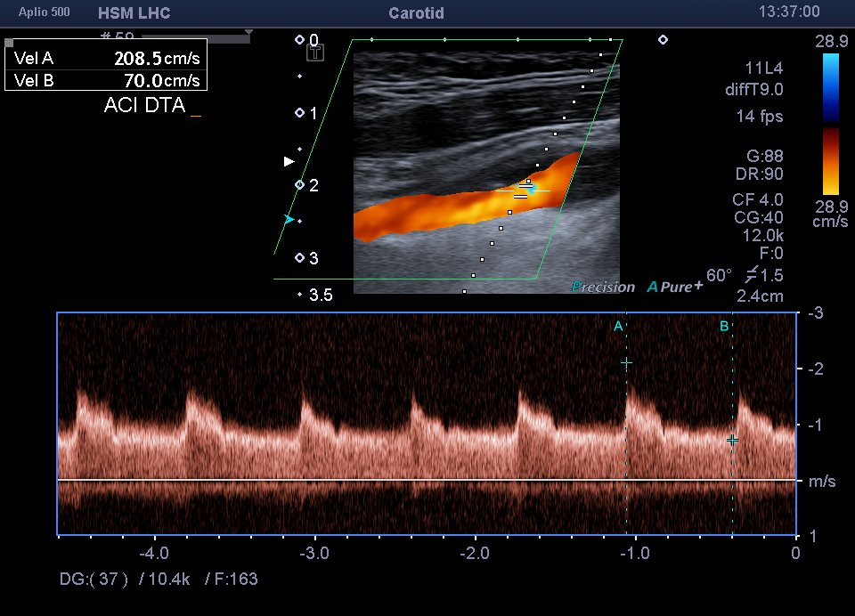Click the CF 4.0 color frequency value

[758, 199]
